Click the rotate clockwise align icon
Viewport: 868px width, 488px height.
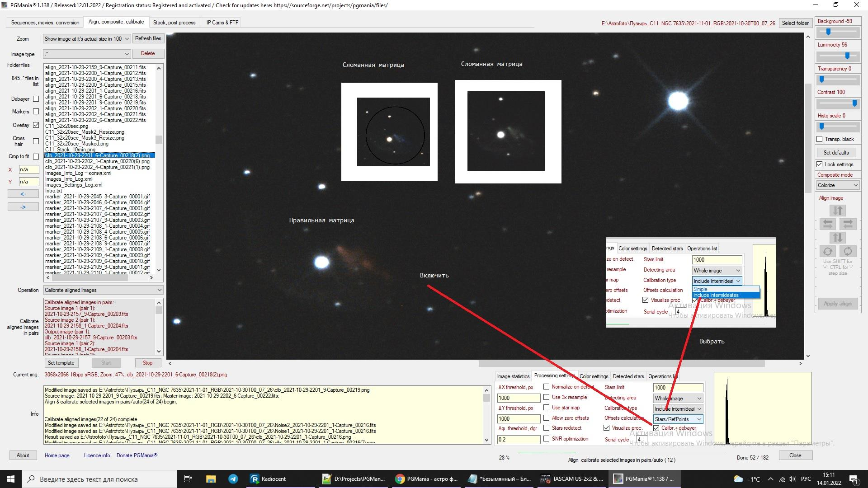click(x=848, y=251)
